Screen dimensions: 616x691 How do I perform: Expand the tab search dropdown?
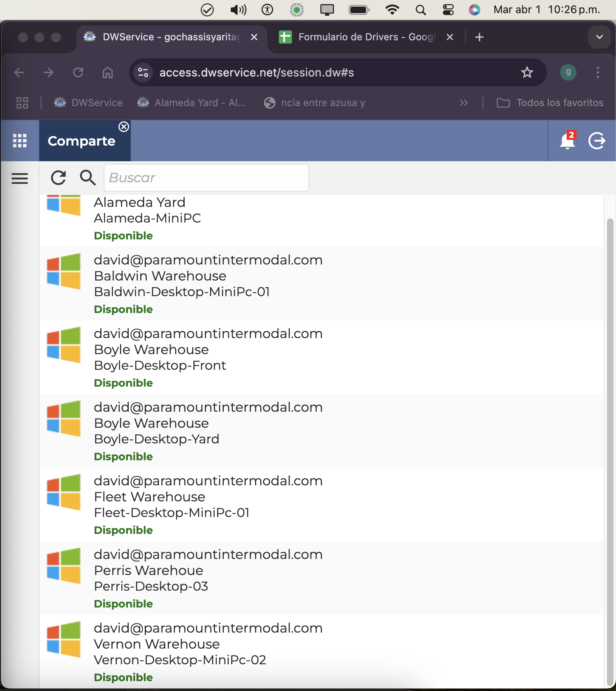[x=599, y=37]
